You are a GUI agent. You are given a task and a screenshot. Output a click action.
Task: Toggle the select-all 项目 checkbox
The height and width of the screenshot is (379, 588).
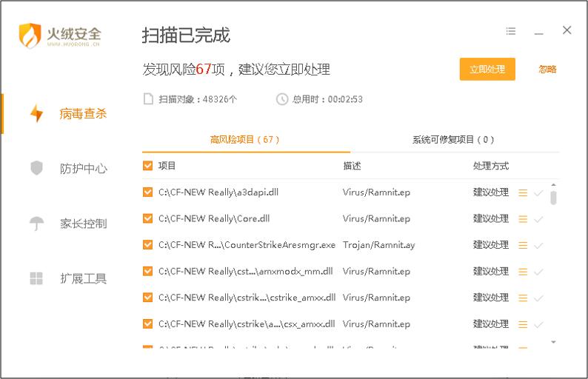(148, 166)
